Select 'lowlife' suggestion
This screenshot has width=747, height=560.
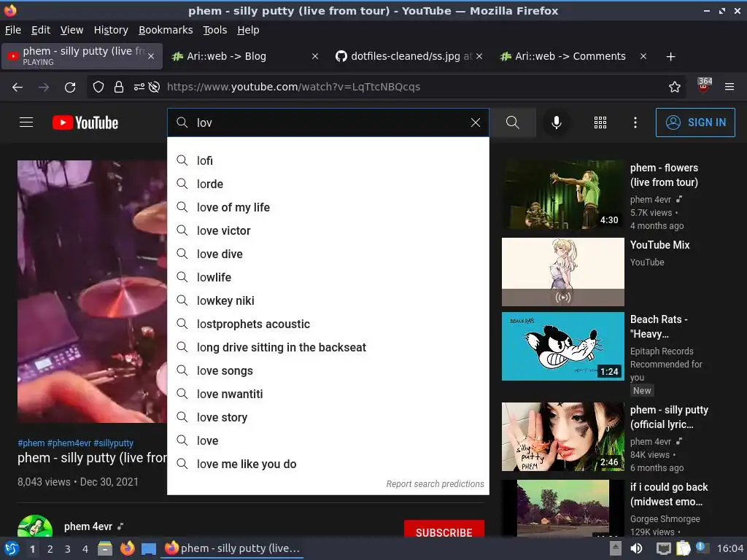[328, 277]
